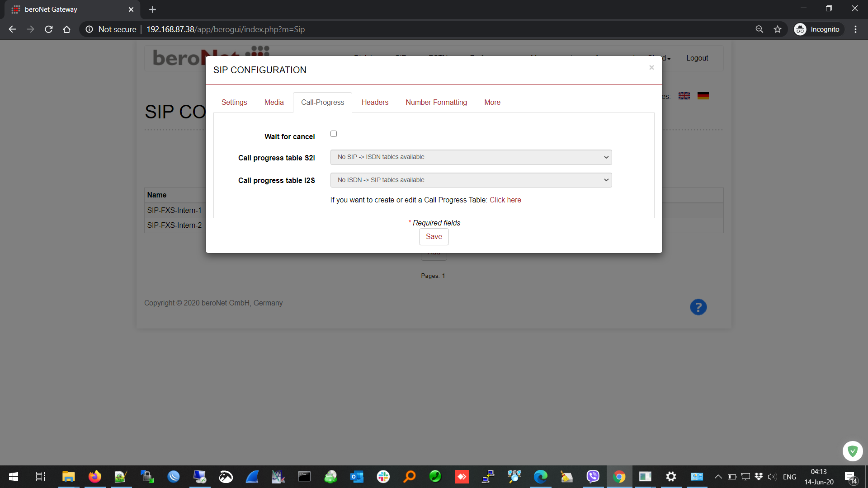
Task: Select the German language flag
Action: point(703,96)
